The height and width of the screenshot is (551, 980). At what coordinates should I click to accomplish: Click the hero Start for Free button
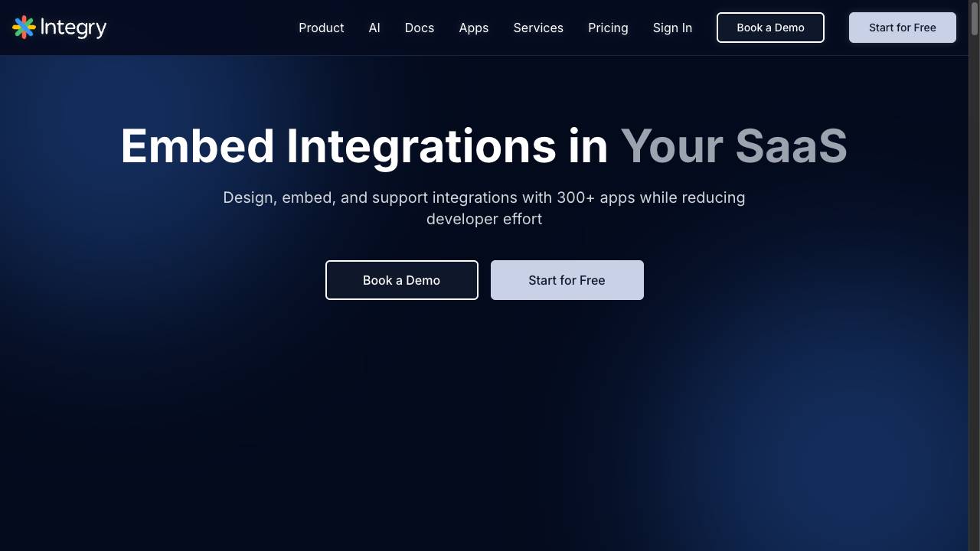tap(567, 280)
